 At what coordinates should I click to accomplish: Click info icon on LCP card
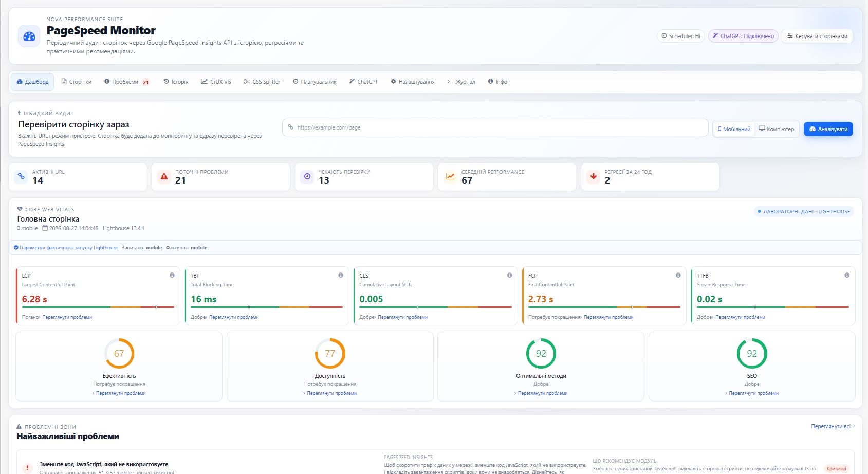point(172,275)
